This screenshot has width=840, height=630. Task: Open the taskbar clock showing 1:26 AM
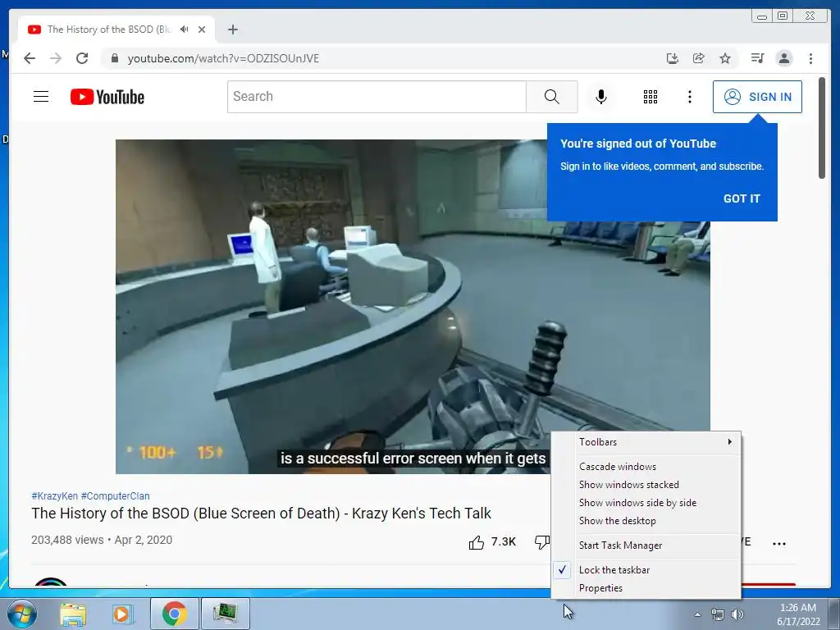click(x=798, y=614)
